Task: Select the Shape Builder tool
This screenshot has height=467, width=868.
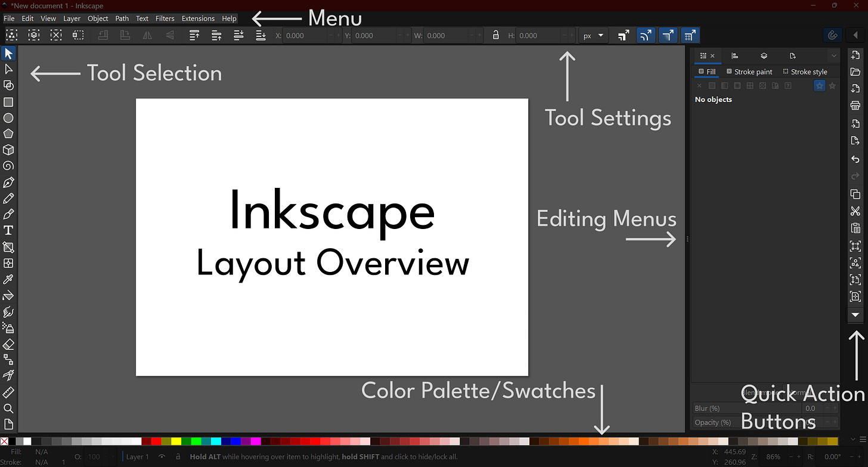Action: [x=8, y=86]
